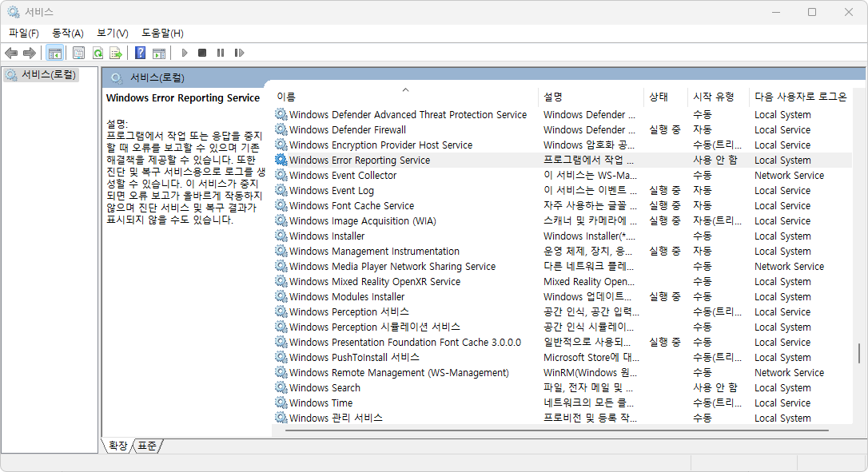
Task: Switch to the 확장 tab
Action: [x=118, y=446]
